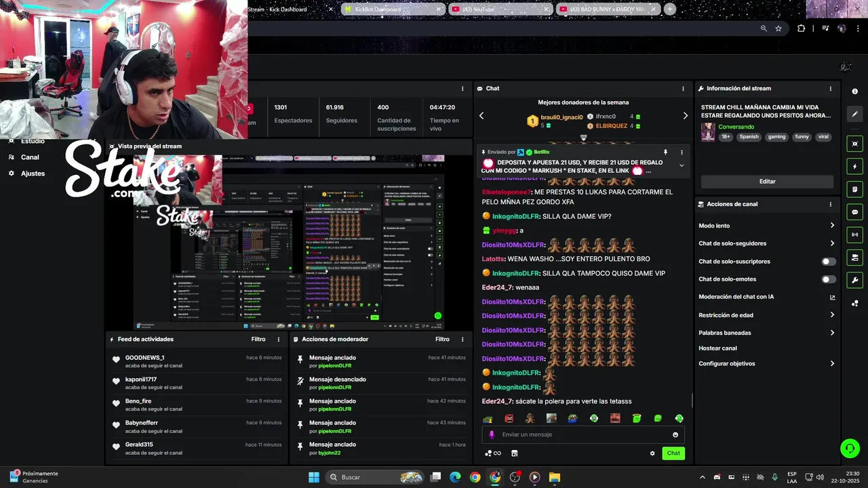868x488 pixels.
Task: Unpin the BotRix pinned message
Action: pyautogui.click(x=665, y=152)
